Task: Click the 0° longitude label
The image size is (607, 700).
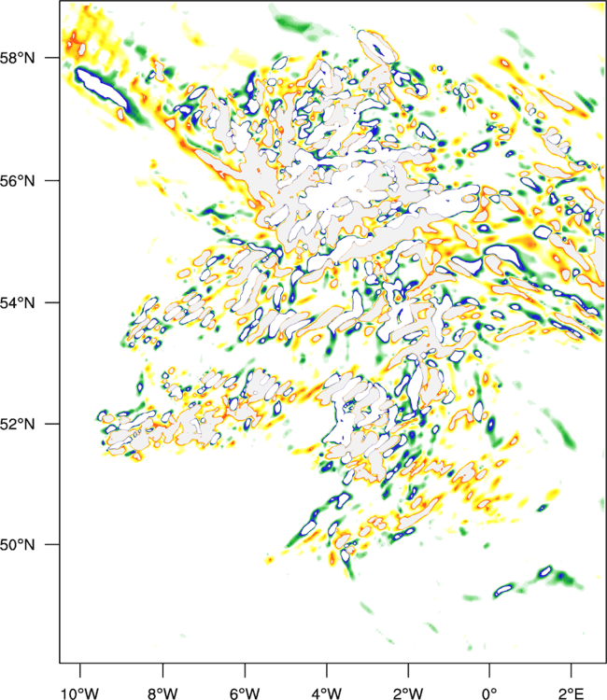Action: coord(489,693)
